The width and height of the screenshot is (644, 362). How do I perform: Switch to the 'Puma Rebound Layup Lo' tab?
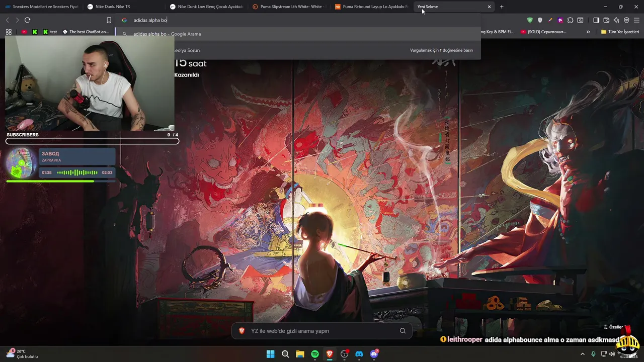370,7
